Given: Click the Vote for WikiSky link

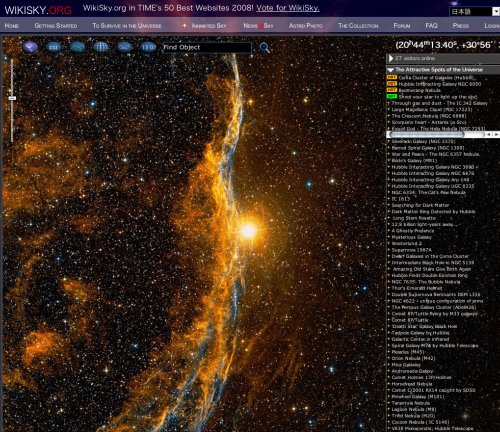Looking at the screenshot, I should pyautogui.click(x=288, y=8).
